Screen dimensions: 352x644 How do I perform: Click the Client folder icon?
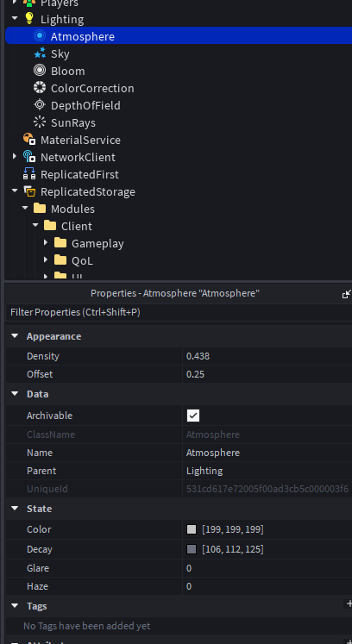tap(50, 226)
